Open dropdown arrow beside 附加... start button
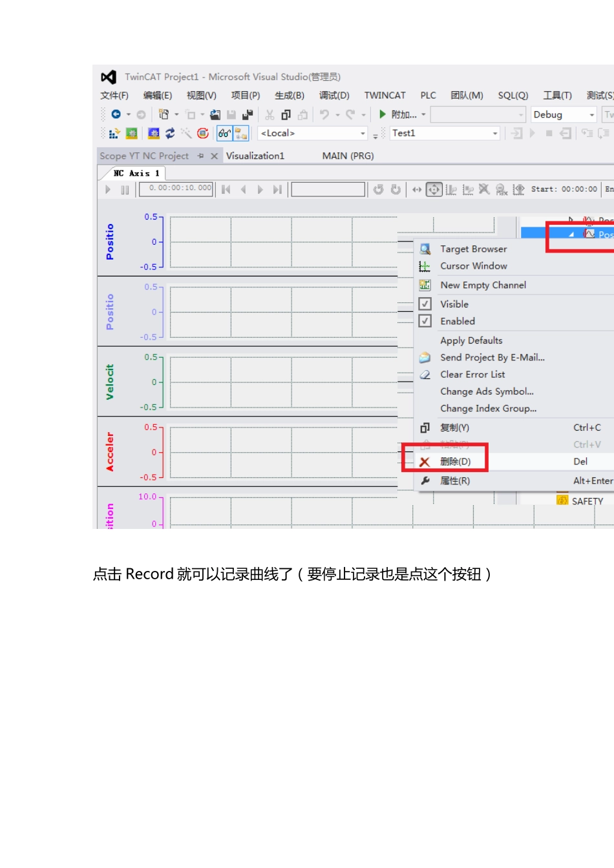This screenshot has width=614, height=868. pos(424,114)
